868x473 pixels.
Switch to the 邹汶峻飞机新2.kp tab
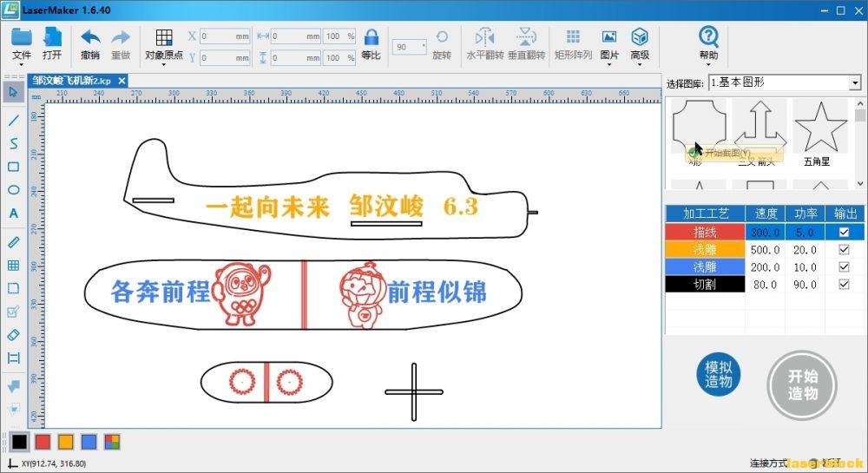(x=71, y=81)
